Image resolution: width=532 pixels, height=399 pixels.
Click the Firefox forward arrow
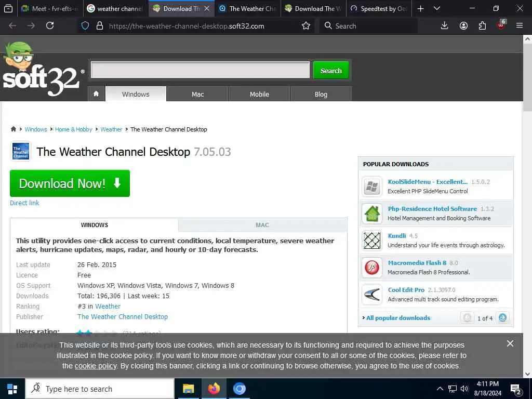click(x=31, y=25)
